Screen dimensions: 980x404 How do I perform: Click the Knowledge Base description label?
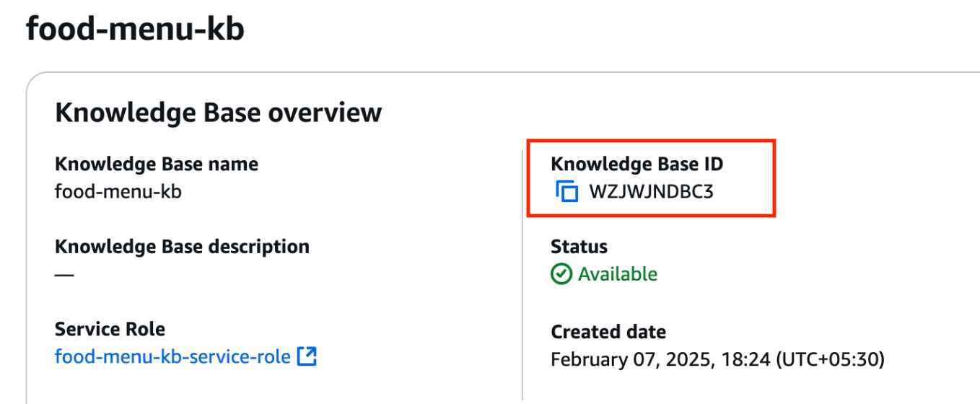[x=182, y=247]
